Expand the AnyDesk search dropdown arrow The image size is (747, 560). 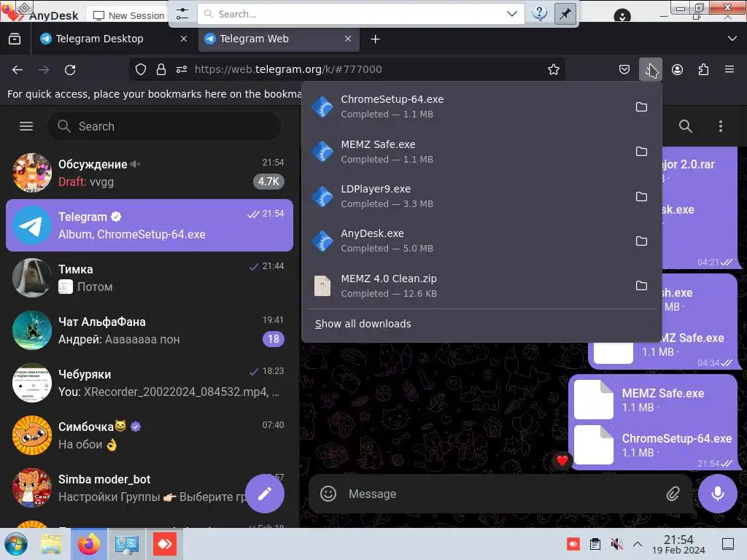pos(511,14)
